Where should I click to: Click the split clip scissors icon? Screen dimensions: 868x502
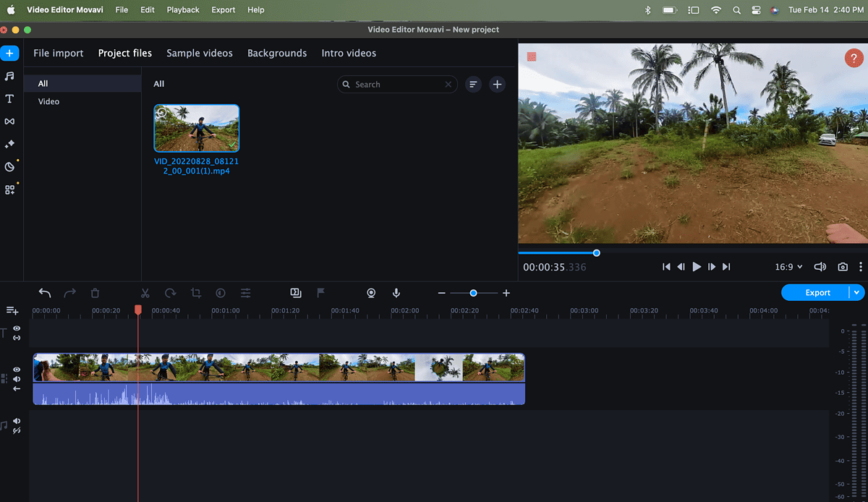coord(145,293)
